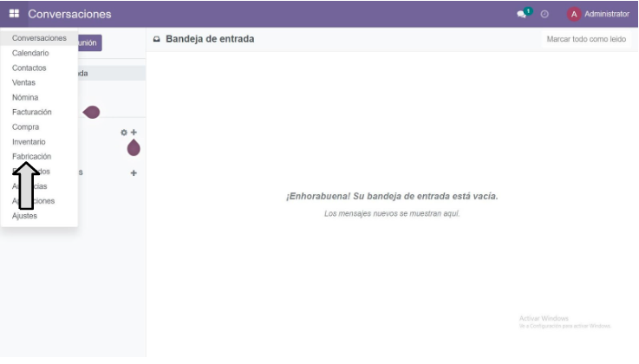Click Marcar todo como leído button
Screen dimensions: 639x364
(x=586, y=39)
